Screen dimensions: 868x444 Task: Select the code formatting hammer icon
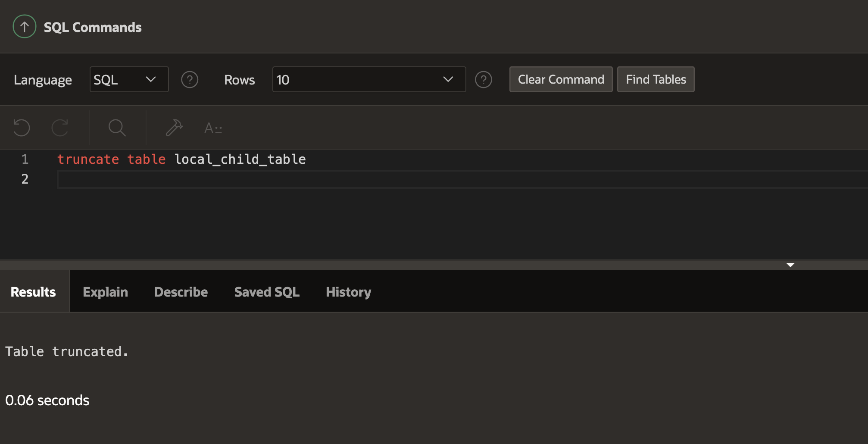click(x=174, y=128)
